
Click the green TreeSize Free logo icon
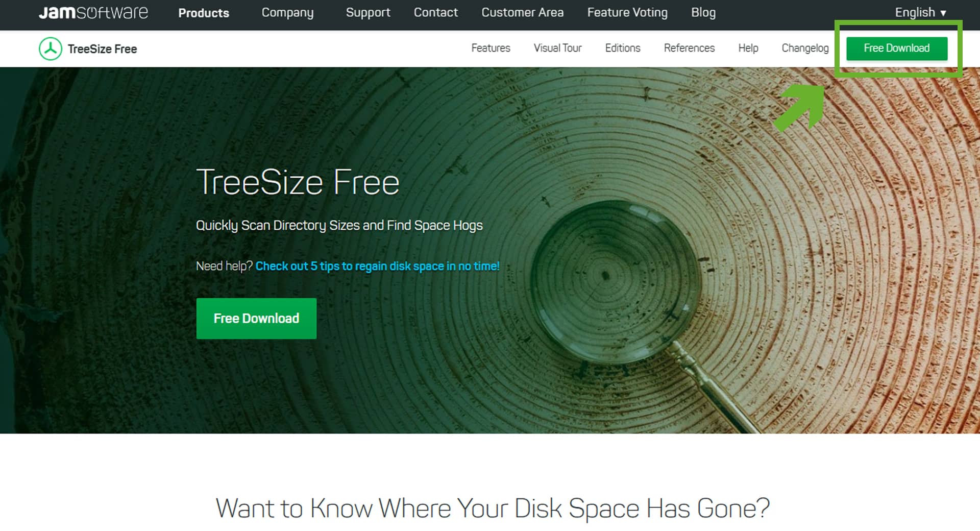pos(51,49)
